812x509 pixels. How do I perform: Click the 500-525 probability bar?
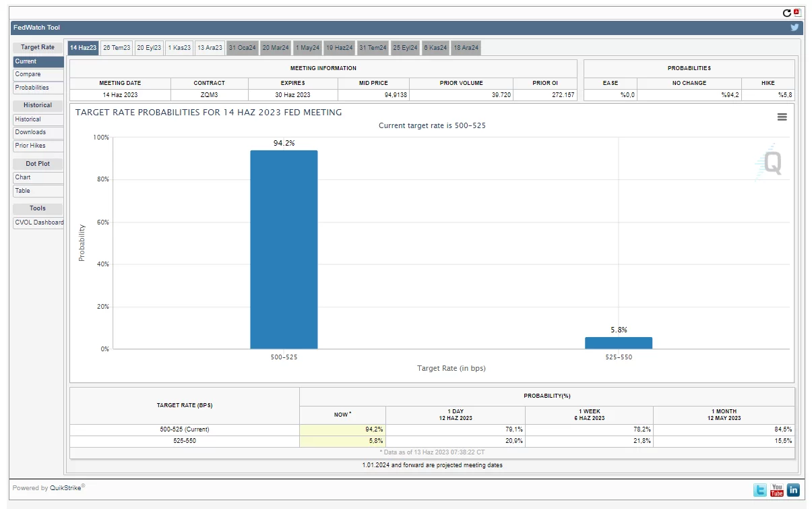coord(284,249)
